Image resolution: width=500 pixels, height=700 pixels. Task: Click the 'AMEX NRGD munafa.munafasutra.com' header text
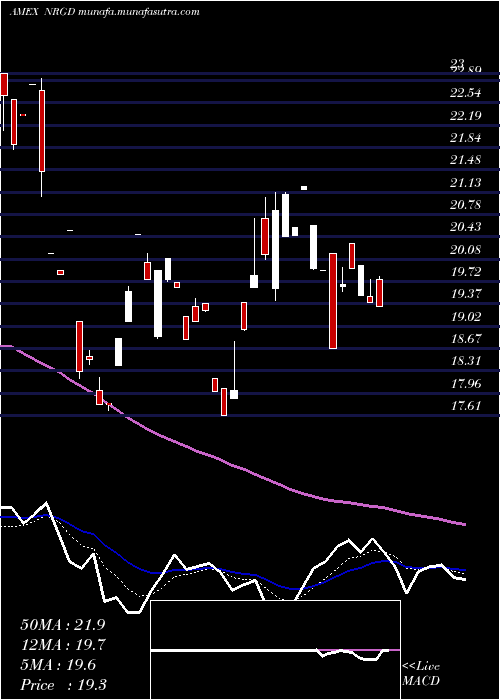tap(104, 12)
